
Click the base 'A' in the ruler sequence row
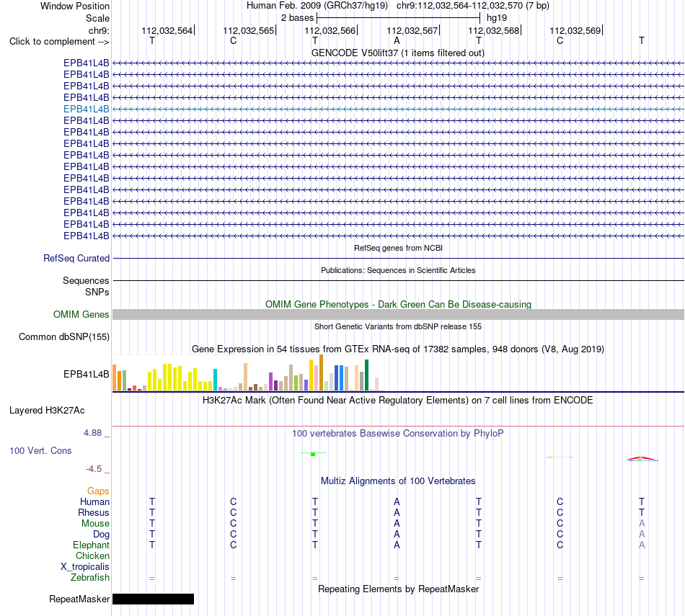coord(397,41)
